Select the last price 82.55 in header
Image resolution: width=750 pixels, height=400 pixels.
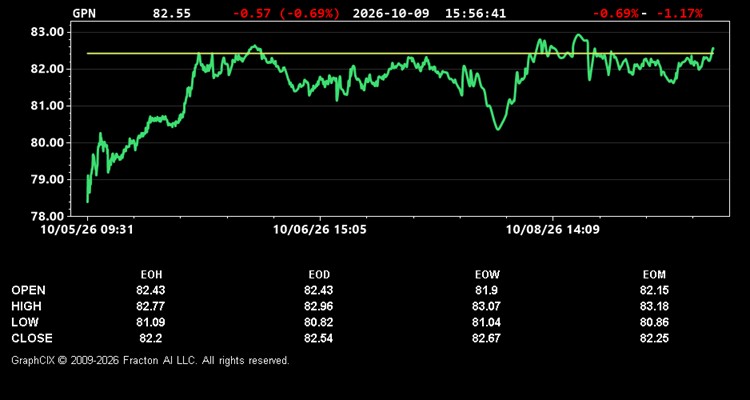pyautogui.click(x=171, y=13)
